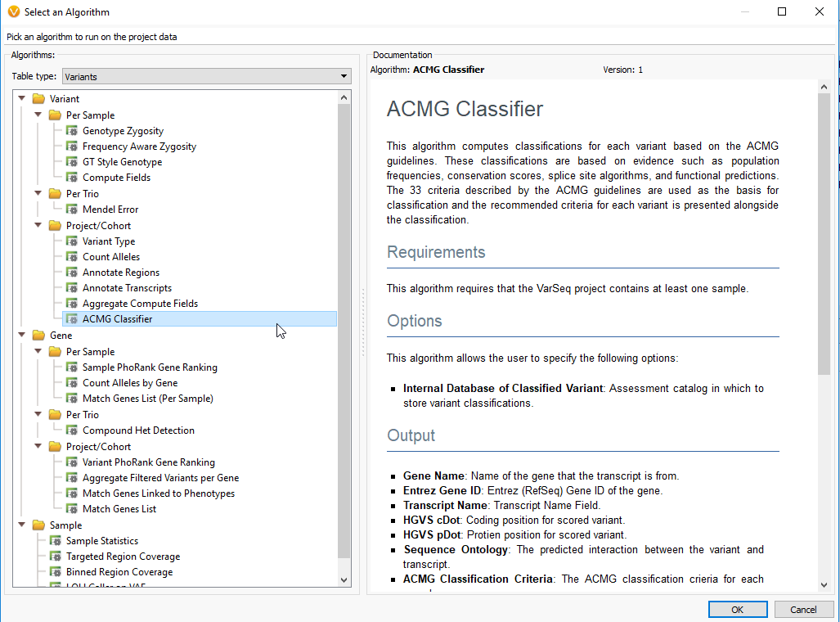Select the Variant Type algorithm icon

point(72,241)
